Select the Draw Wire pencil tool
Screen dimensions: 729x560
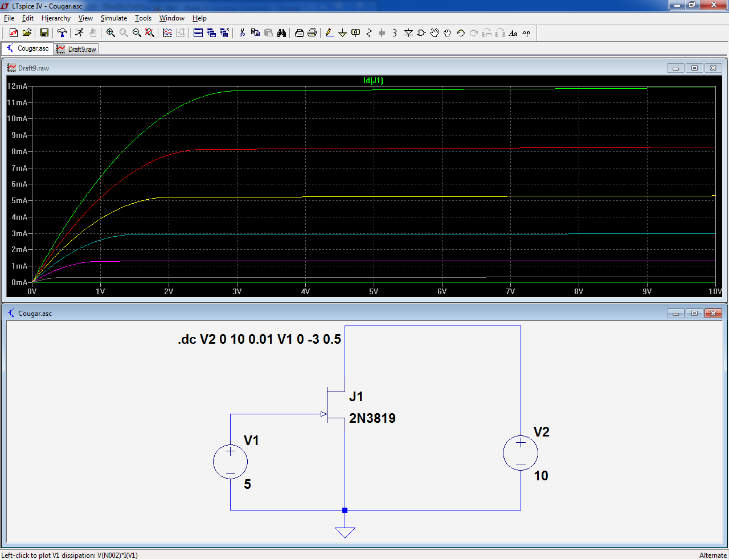click(330, 33)
